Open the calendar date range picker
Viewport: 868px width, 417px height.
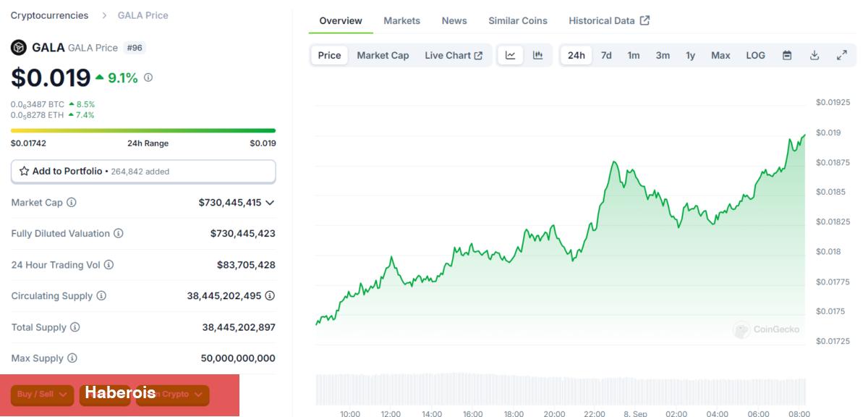[787, 56]
